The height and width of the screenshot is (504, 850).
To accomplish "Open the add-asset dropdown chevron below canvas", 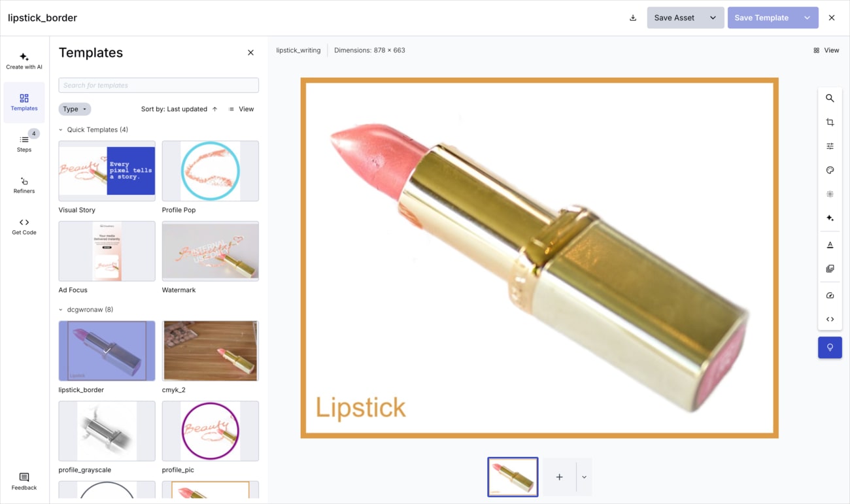I will (584, 477).
